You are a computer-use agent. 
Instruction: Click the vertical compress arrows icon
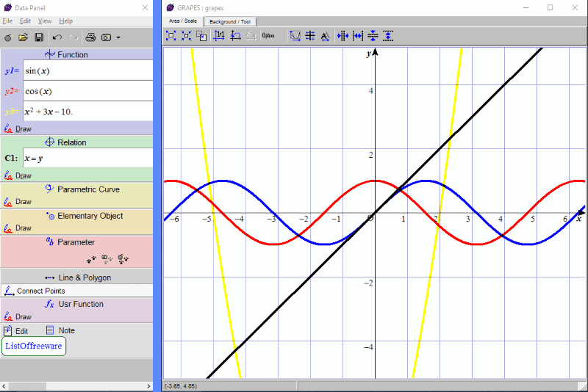click(373, 35)
